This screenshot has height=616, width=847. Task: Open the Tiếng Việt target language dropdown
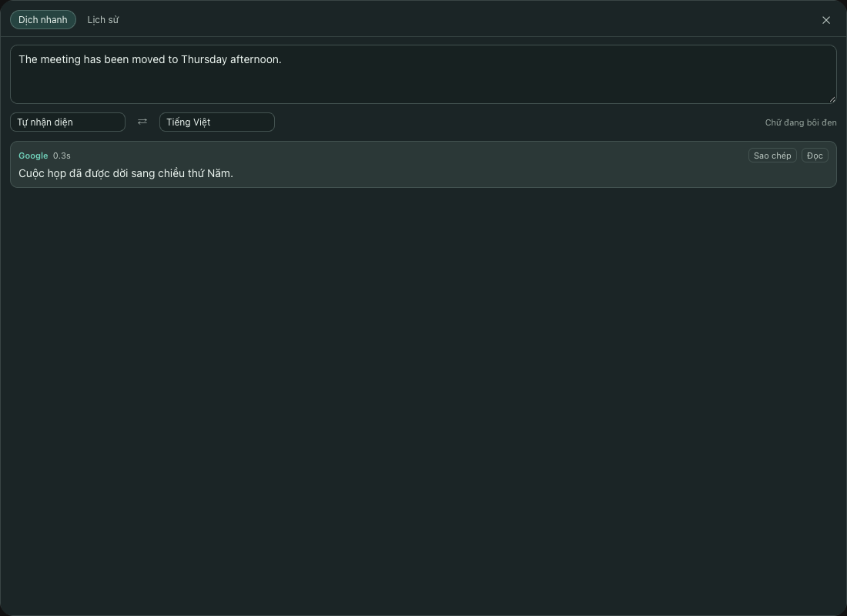tap(216, 122)
